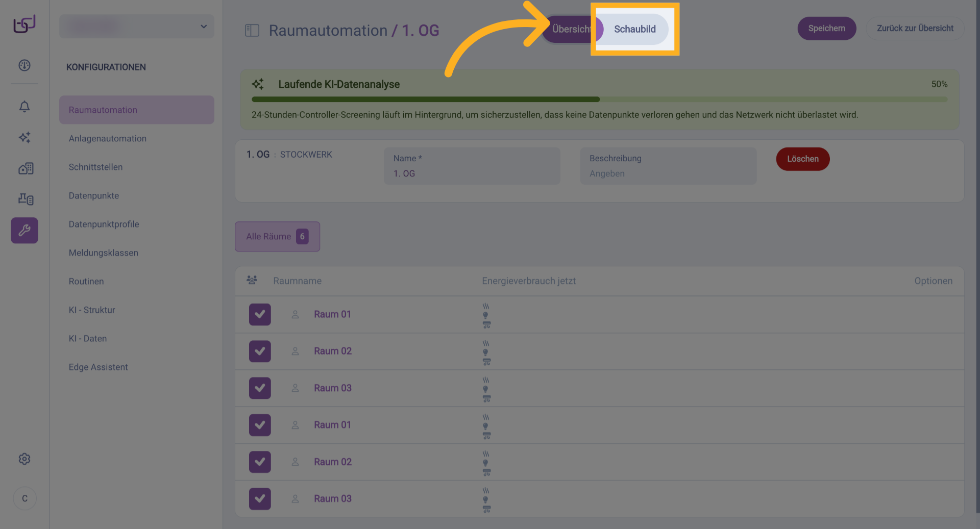Click the dashboard gauge icon in sidebar
Image resolution: width=980 pixels, height=529 pixels.
point(24,65)
